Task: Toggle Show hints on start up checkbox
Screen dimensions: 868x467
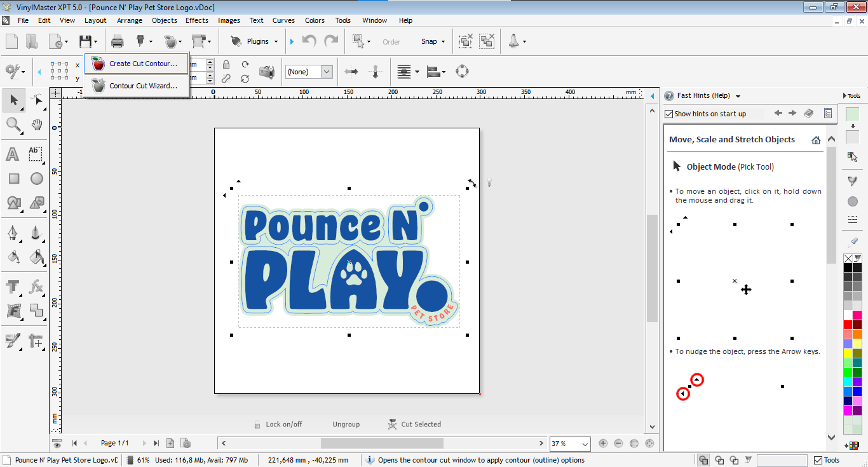Action: click(668, 114)
